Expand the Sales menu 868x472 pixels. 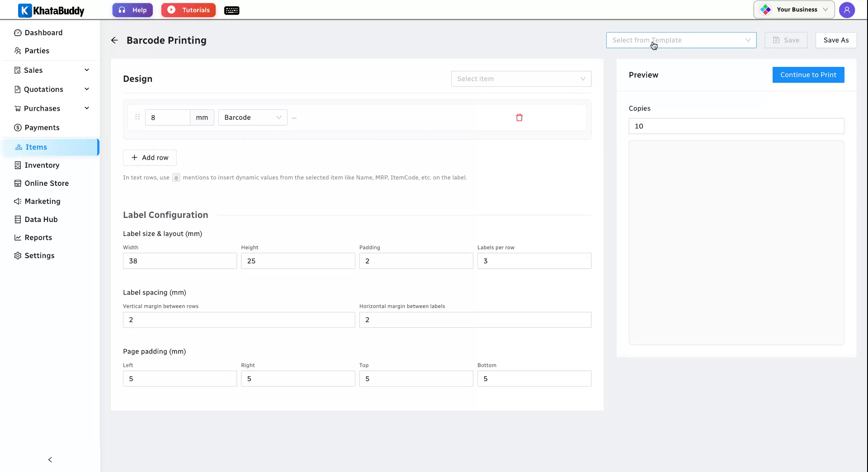[52, 70]
